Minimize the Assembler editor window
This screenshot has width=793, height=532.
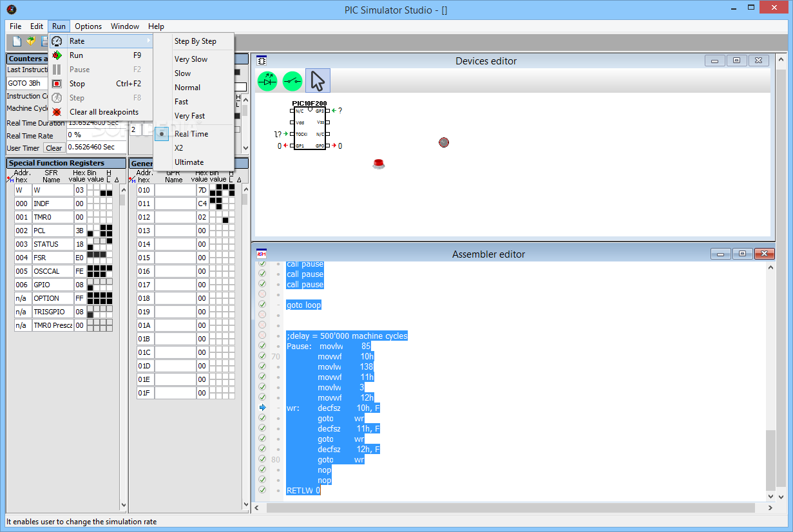click(x=720, y=254)
